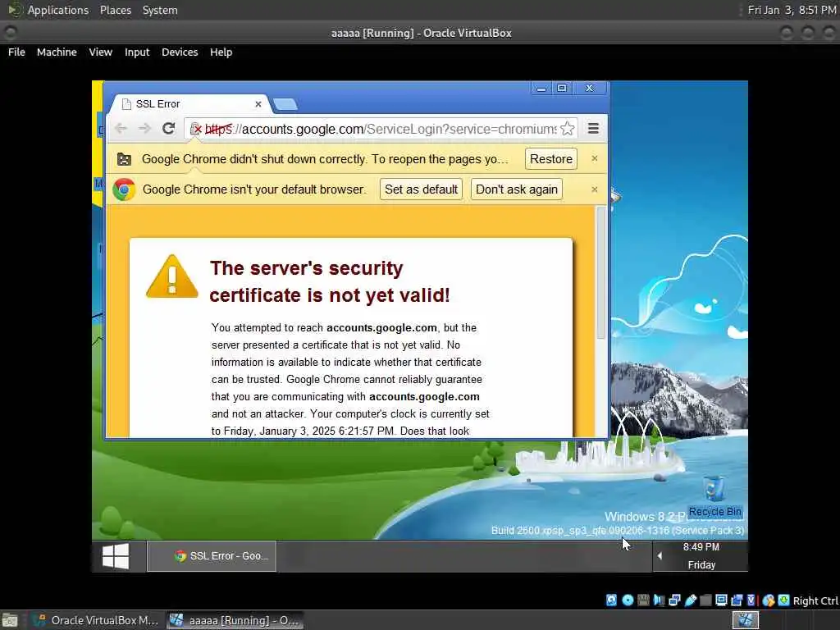Click VirtualBox mouse integration status icon

pos(768,600)
